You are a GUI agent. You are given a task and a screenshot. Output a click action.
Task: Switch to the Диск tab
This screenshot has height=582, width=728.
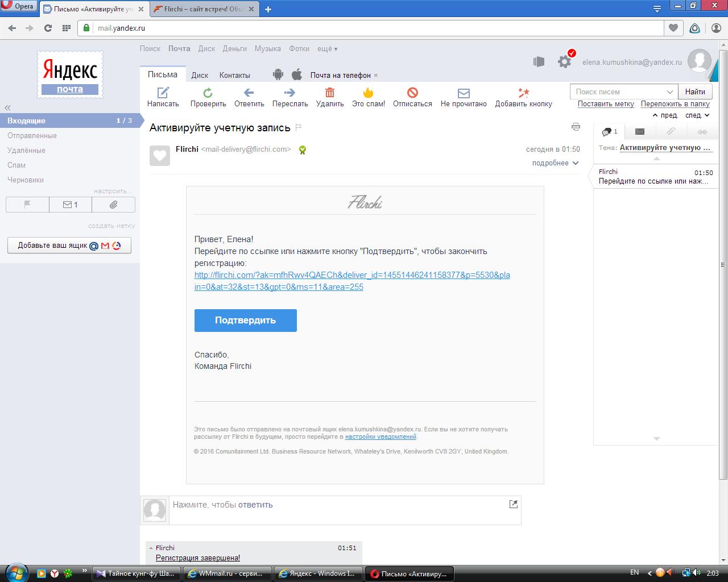pos(200,75)
